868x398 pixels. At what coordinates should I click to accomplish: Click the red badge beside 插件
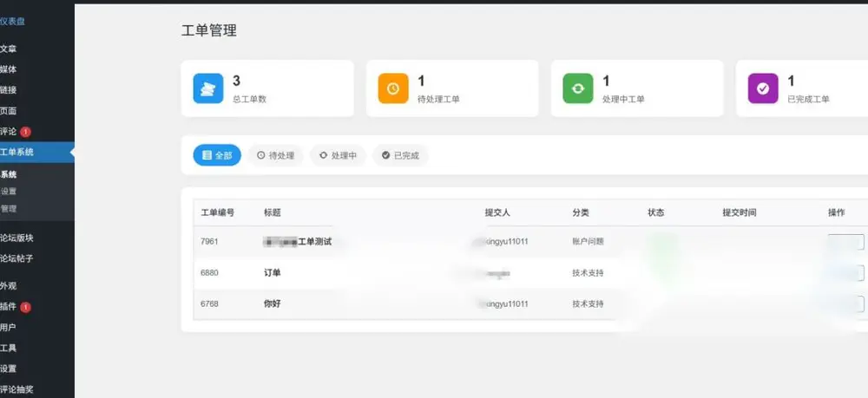click(25, 307)
